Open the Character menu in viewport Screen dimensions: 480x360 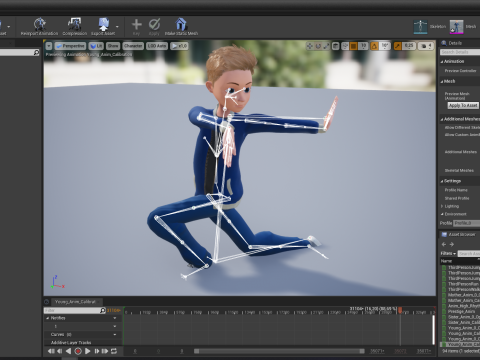coord(133,46)
